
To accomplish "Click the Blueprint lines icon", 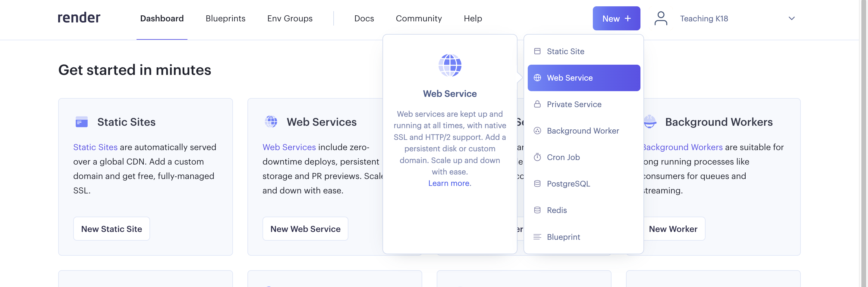I will coord(537,237).
